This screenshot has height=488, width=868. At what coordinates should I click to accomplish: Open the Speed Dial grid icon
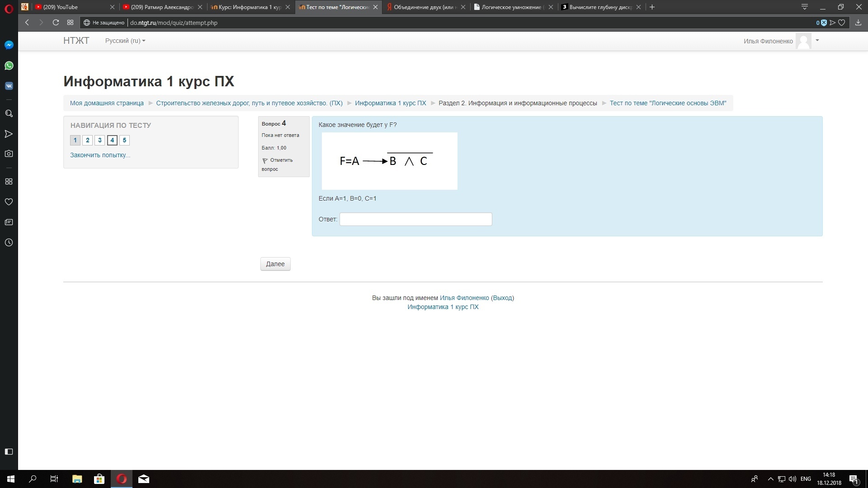(70, 23)
